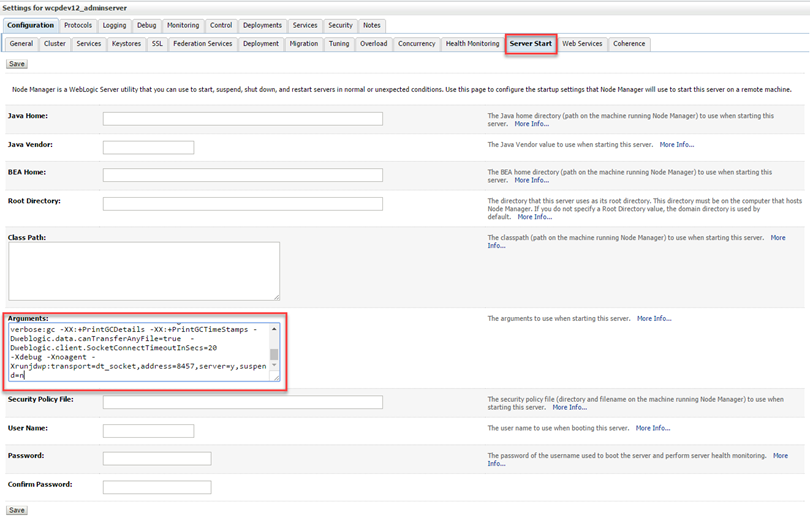
Task: Open the Concurrency sub-tab
Action: (x=416, y=44)
